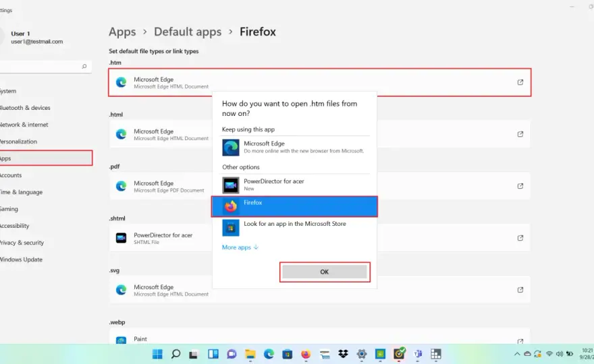Choose Microsoft Edge under Keep using this app
The height and width of the screenshot is (364, 594).
[294, 147]
